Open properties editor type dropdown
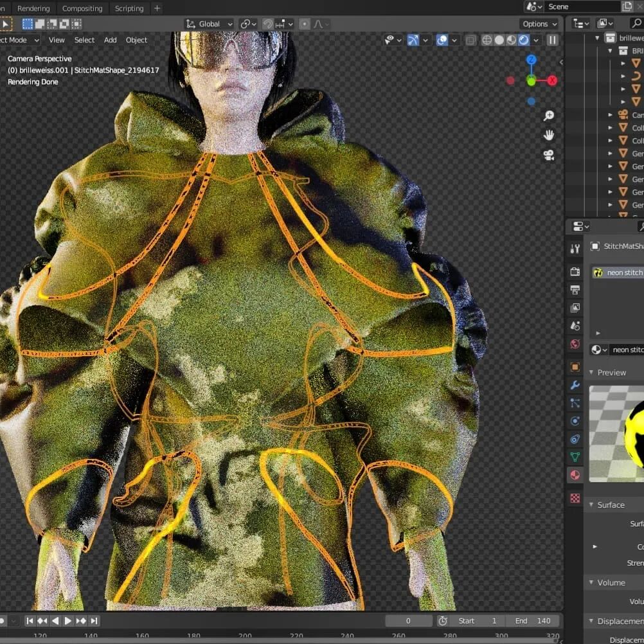This screenshot has height=644, width=644. point(581,226)
